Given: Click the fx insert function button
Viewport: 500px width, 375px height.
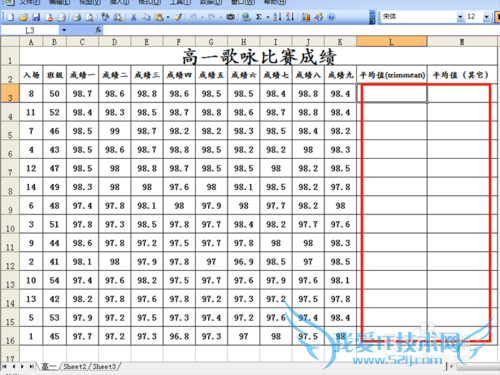Looking at the screenshot, I should 98,30.
